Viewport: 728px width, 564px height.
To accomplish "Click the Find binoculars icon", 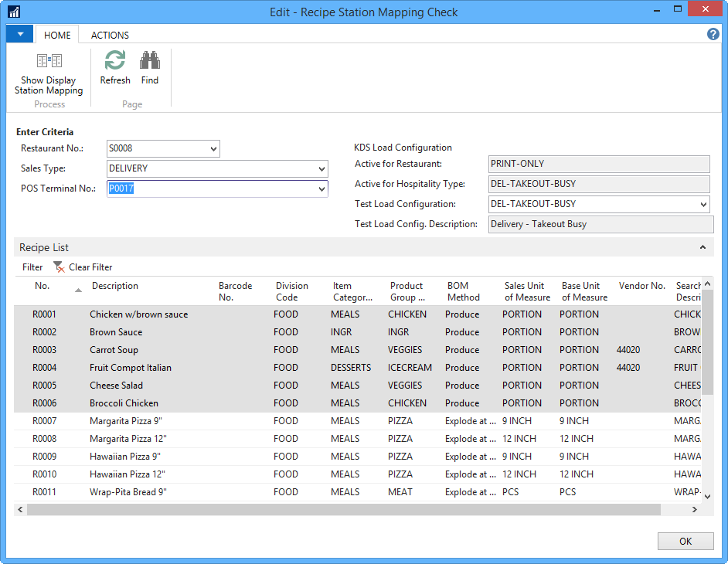I will click(150, 61).
